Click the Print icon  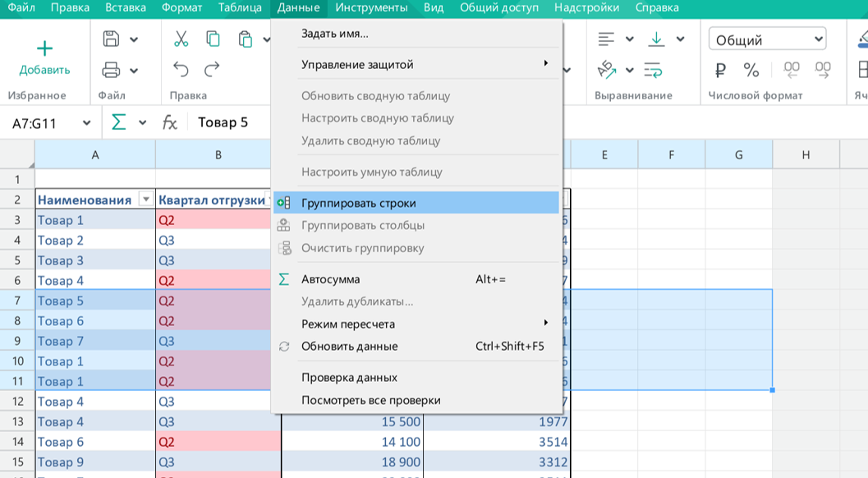coord(111,71)
